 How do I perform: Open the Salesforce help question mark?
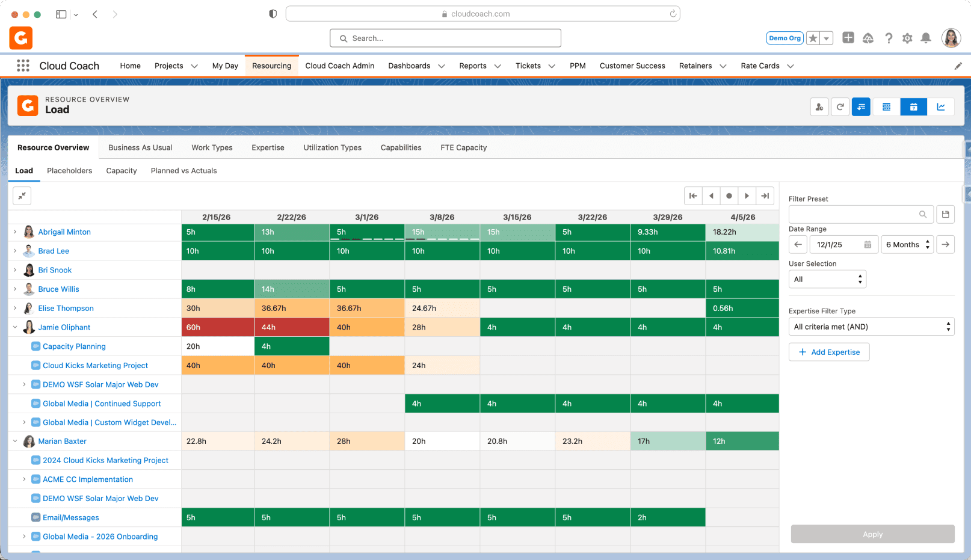pos(889,38)
